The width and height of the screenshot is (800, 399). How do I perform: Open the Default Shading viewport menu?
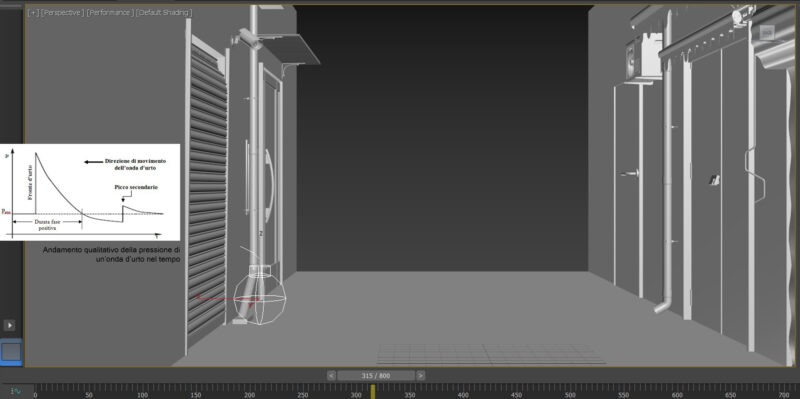[164, 12]
